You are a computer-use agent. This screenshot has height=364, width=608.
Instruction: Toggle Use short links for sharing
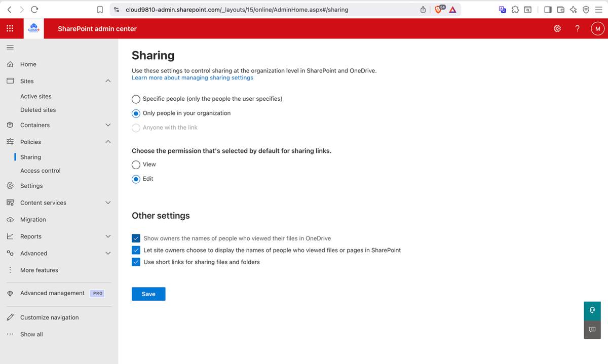[136, 262]
